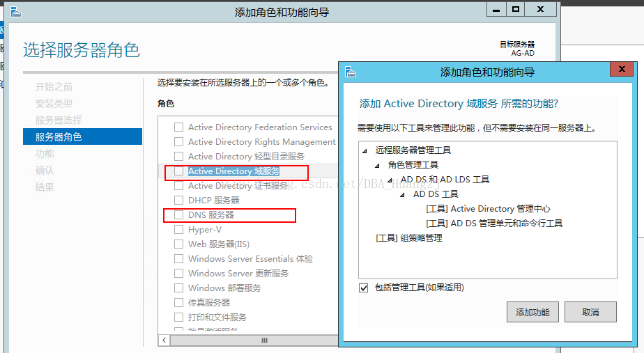This screenshot has width=644, height=353.
Task: Check Active Directory Rights Management role
Action: 178,141
